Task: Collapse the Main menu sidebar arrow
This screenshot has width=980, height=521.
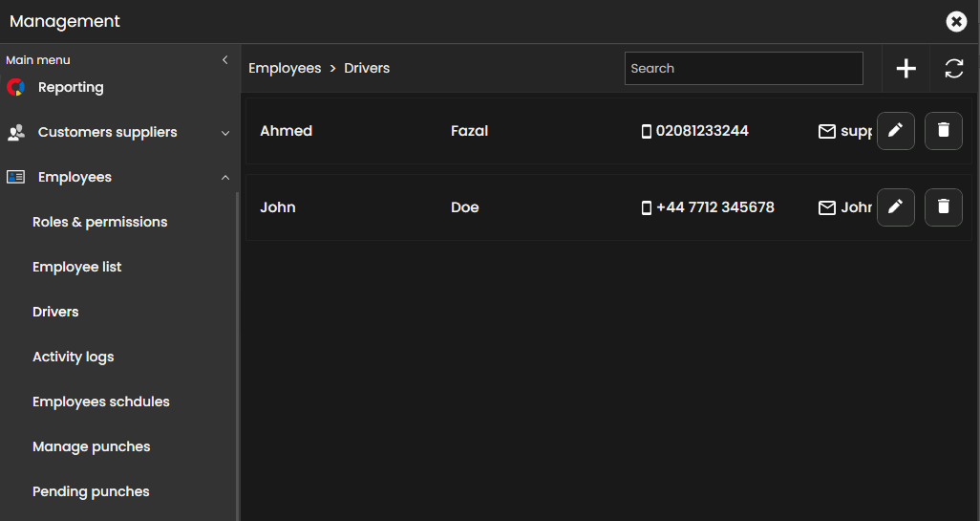Action: (225, 60)
